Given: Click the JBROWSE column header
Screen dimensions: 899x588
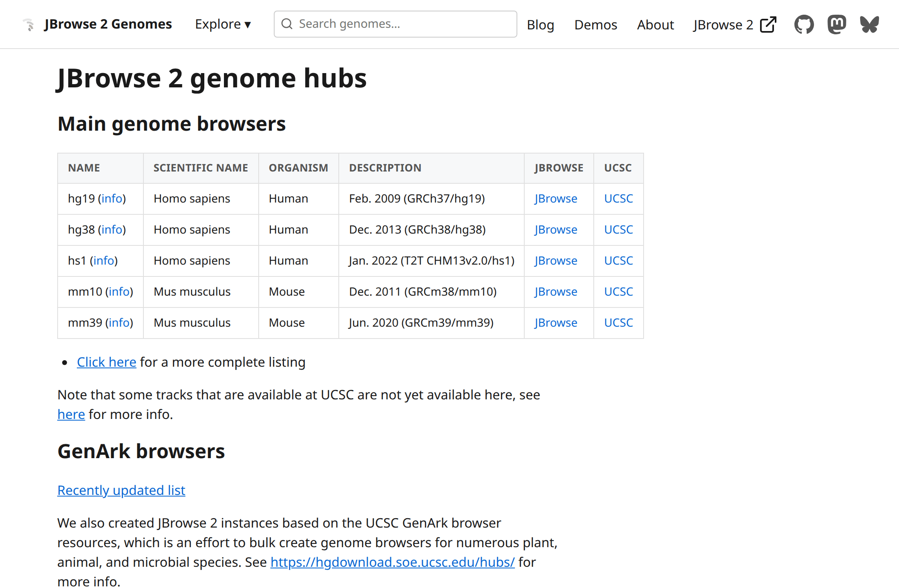Looking at the screenshot, I should pyautogui.click(x=559, y=168).
